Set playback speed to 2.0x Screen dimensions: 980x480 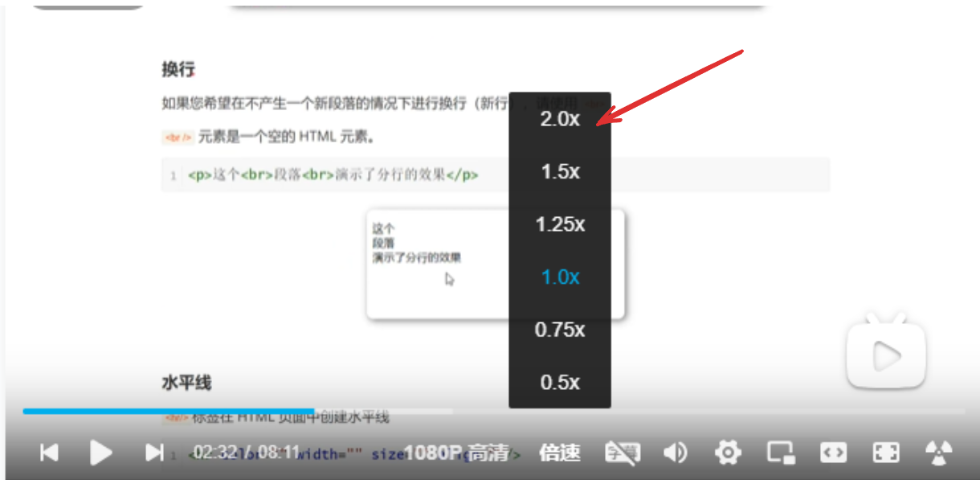pos(560,119)
